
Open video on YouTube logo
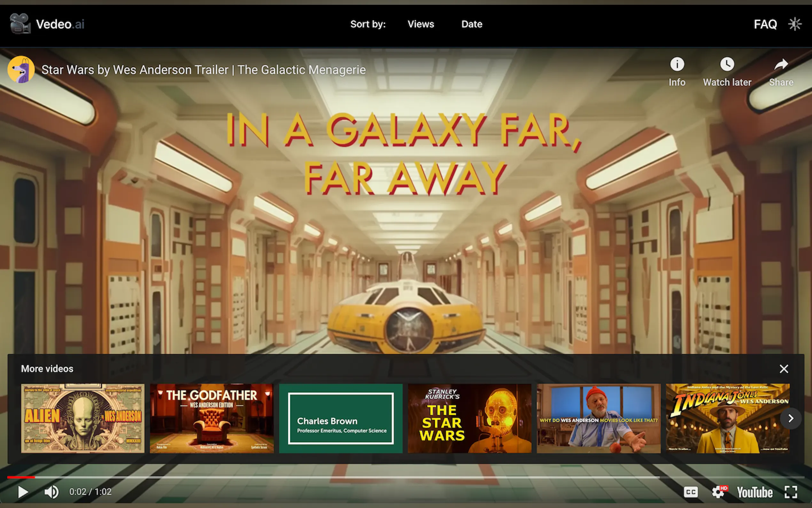click(754, 492)
